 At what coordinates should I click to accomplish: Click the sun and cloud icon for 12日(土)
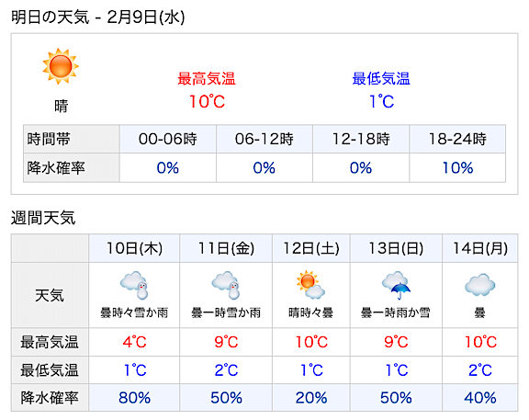(x=310, y=285)
